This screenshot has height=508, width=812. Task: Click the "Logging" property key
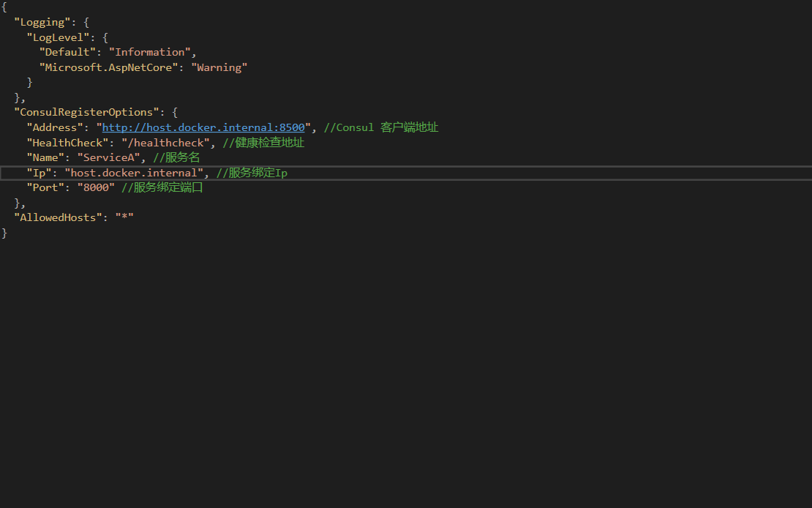[42, 22]
